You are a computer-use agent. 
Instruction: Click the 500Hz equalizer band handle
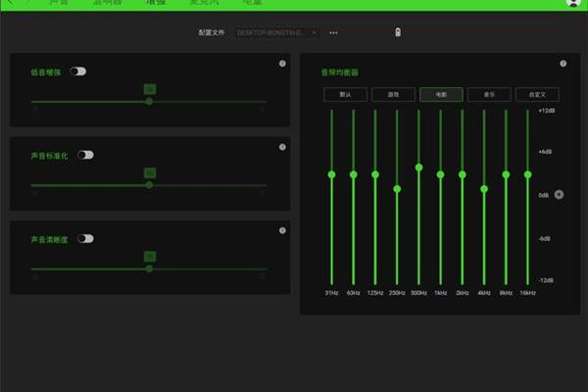tap(418, 168)
